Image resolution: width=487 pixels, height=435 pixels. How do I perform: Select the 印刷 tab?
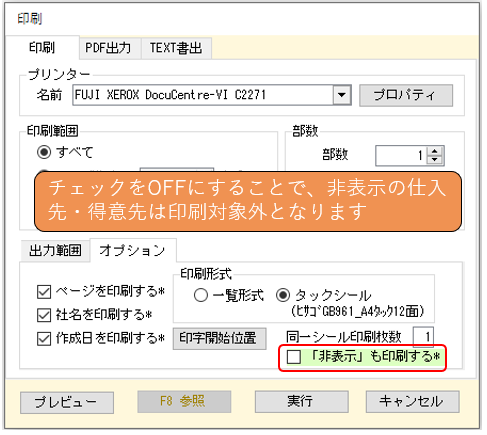42,47
